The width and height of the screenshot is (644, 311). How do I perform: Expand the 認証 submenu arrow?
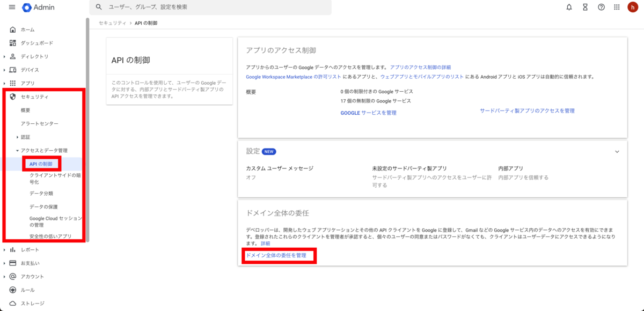tap(17, 137)
